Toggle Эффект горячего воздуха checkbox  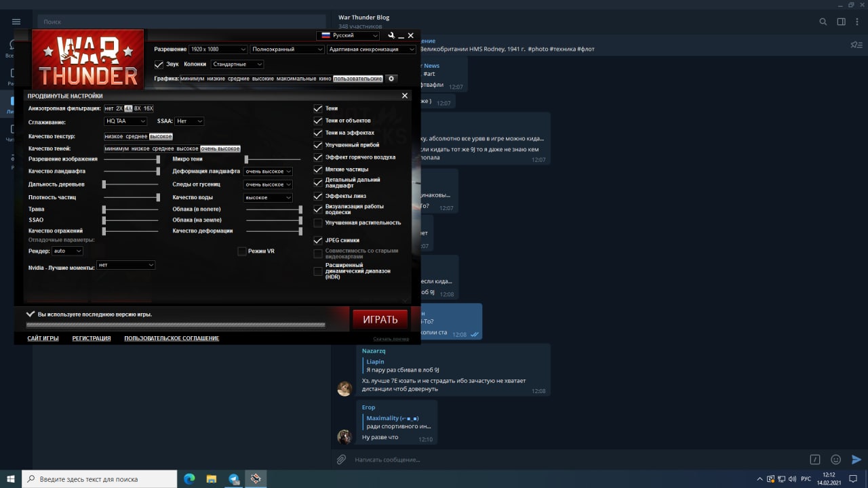318,157
